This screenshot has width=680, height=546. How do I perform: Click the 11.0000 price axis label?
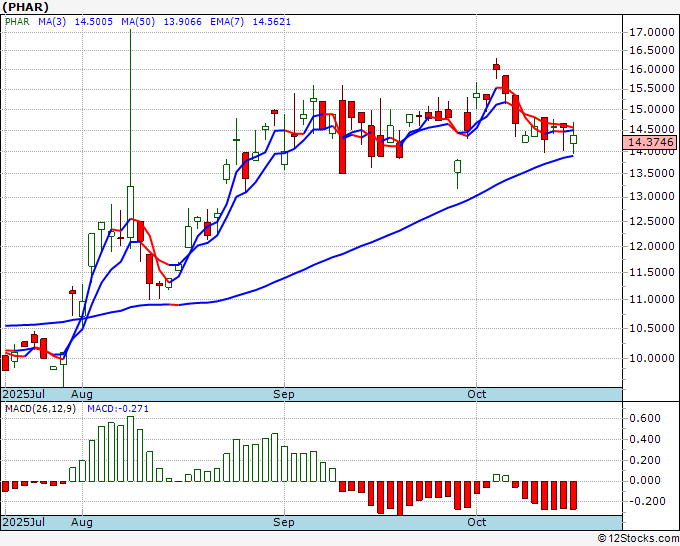(x=651, y=299)
